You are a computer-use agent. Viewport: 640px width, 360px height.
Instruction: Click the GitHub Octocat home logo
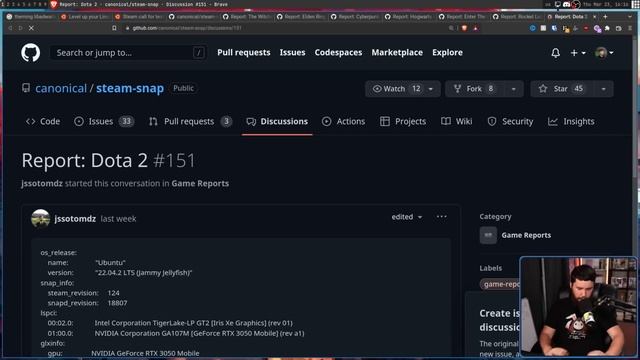(31, 52)
